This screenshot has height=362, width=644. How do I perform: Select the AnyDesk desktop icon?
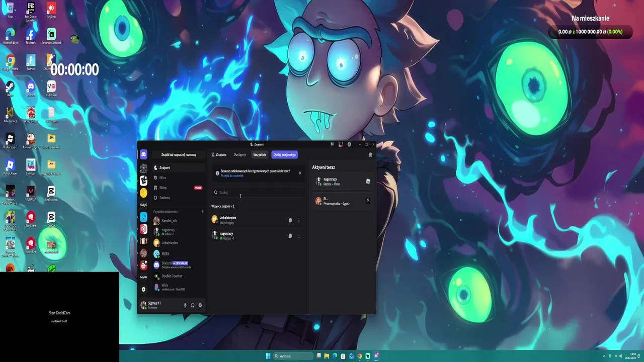pos(51,10)
